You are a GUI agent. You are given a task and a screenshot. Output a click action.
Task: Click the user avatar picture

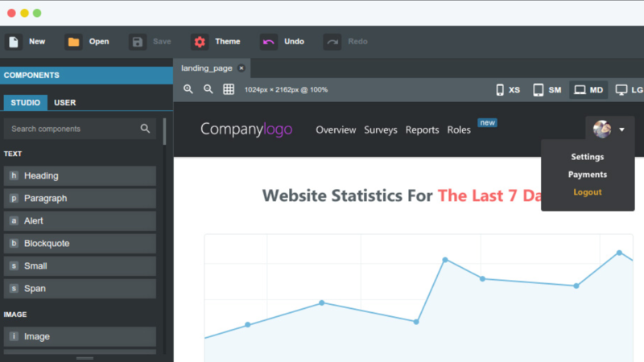pos(602,130)
